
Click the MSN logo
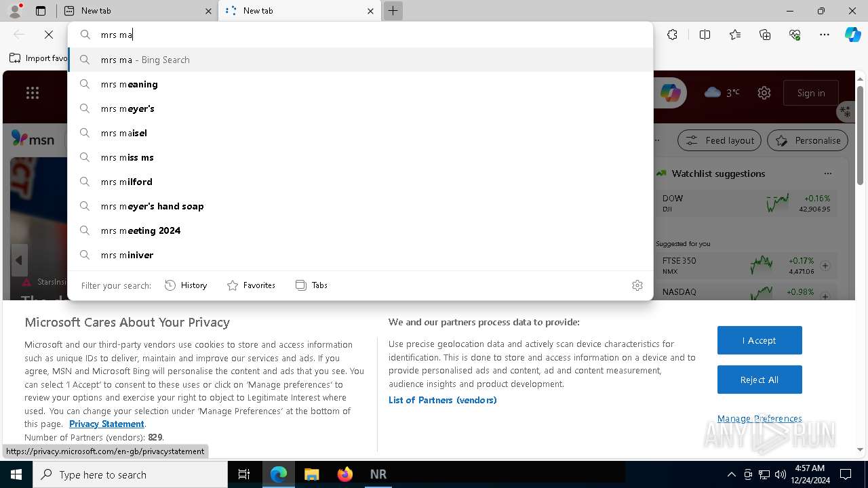[33, 139]
